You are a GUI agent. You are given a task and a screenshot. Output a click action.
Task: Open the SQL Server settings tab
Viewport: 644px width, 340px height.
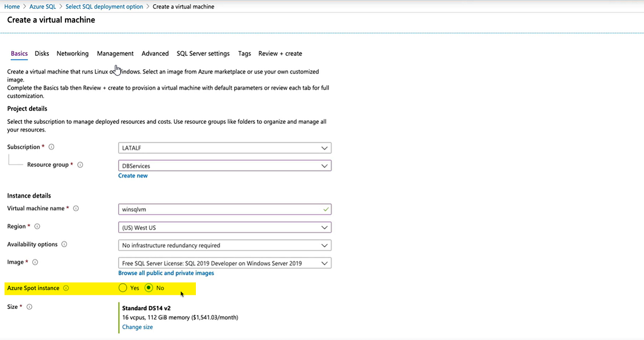point(203,54)
